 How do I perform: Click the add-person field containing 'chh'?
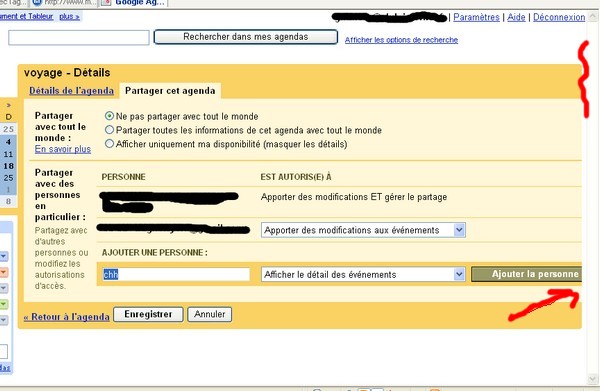[x=176, y=274]
